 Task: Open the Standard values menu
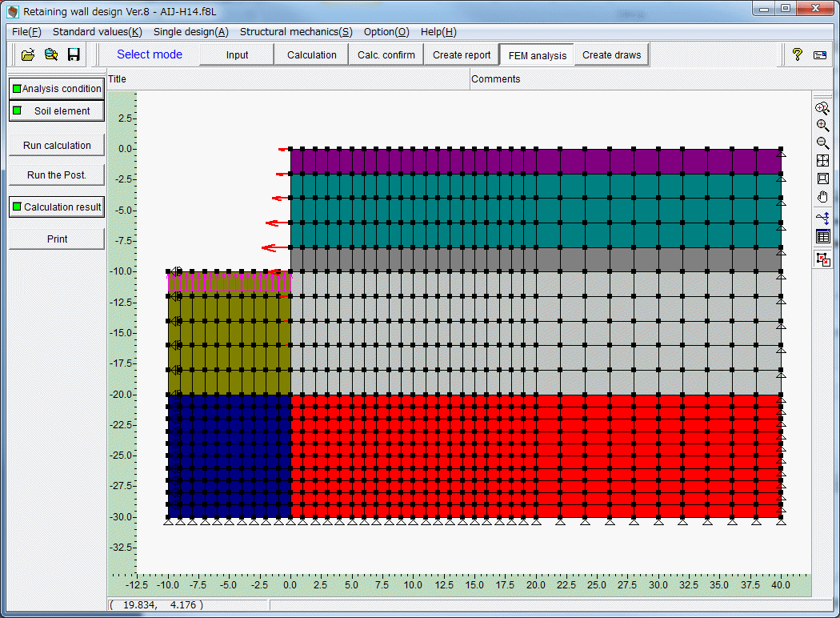tap(97, 32)
